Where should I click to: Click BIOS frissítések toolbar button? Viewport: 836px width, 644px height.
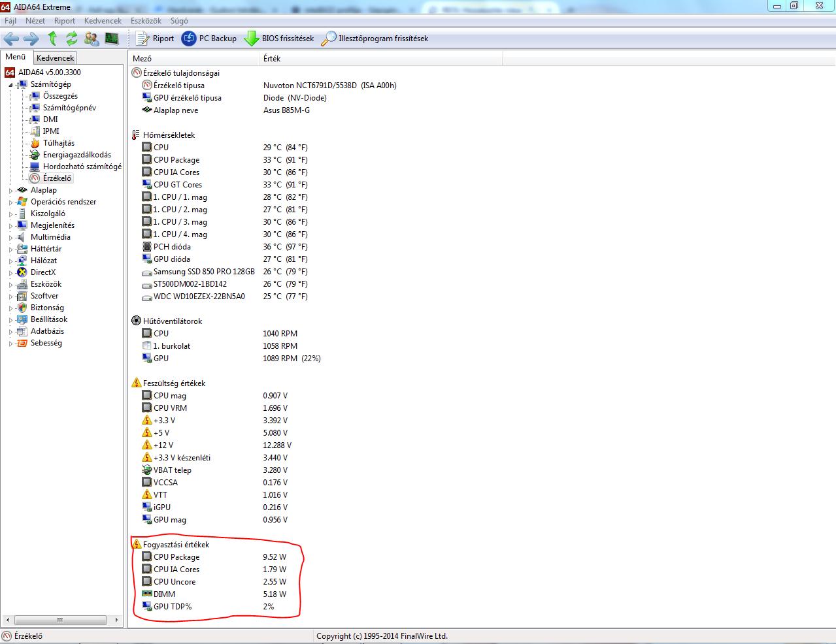279,39
